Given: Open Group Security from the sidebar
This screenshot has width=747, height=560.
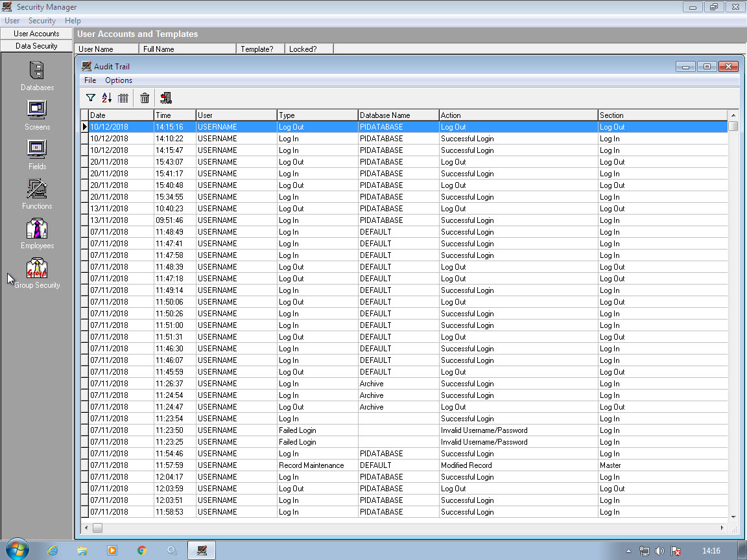Looking at the screenshot, I should point(37,272).
